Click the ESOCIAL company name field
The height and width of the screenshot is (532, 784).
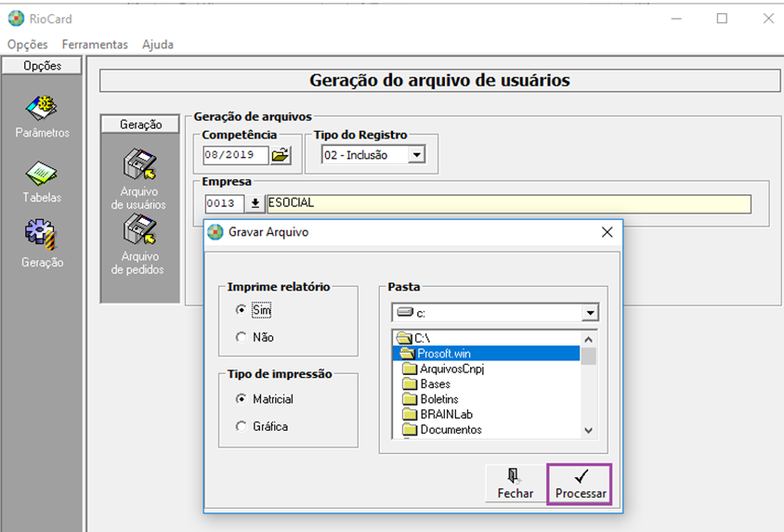point(509,204)
